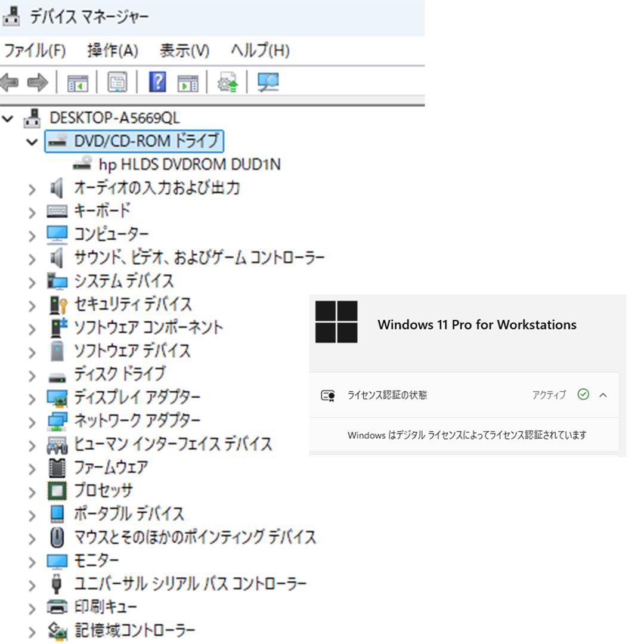This screenshot has height=644, width=644.
Task: Open the 操作(A) menu
Action: [113, 51]
